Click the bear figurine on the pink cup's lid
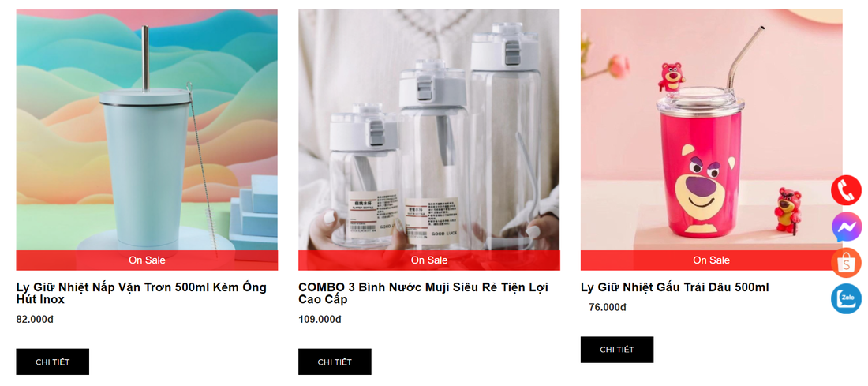The width and height of the screenshot is (868, 386). tap(672, 77)
